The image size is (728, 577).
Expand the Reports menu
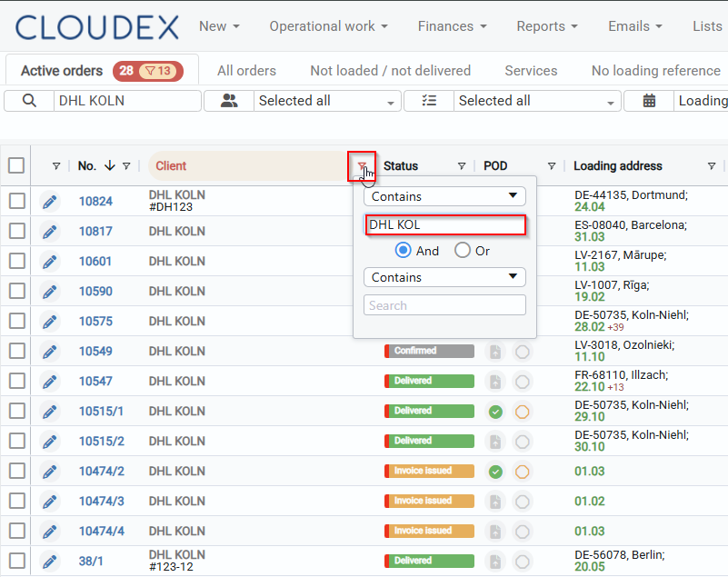[x=547, y=26]
